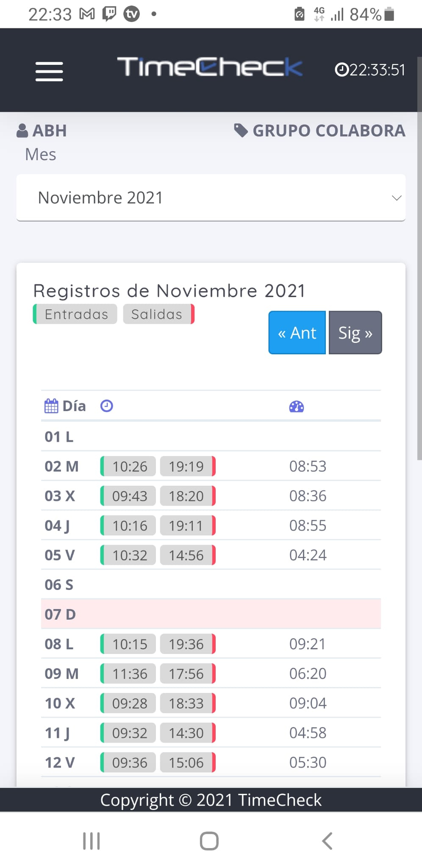Open the Android recent apps button
Viewport: 422px width, 868px height.
pos(91,841)
